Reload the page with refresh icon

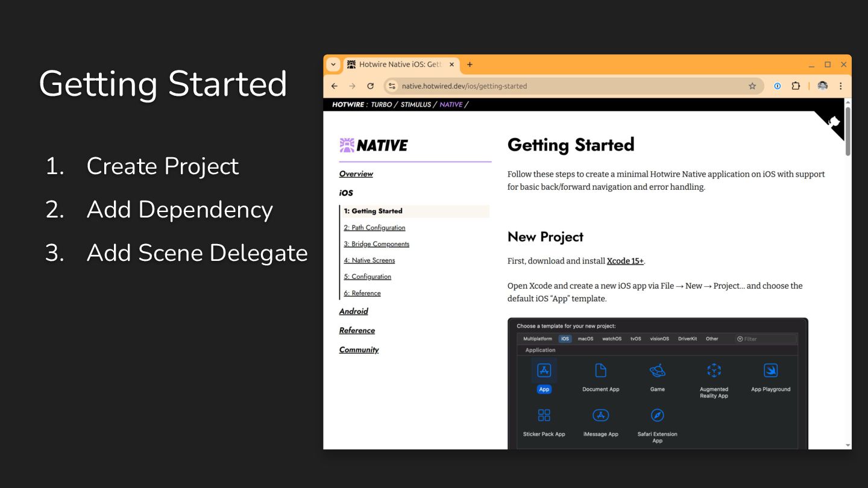coord(371,86)
